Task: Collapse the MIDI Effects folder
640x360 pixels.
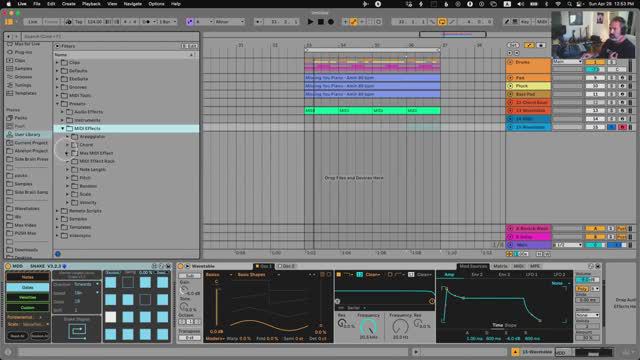Action: pyautogui.click(x=62, y=128)
